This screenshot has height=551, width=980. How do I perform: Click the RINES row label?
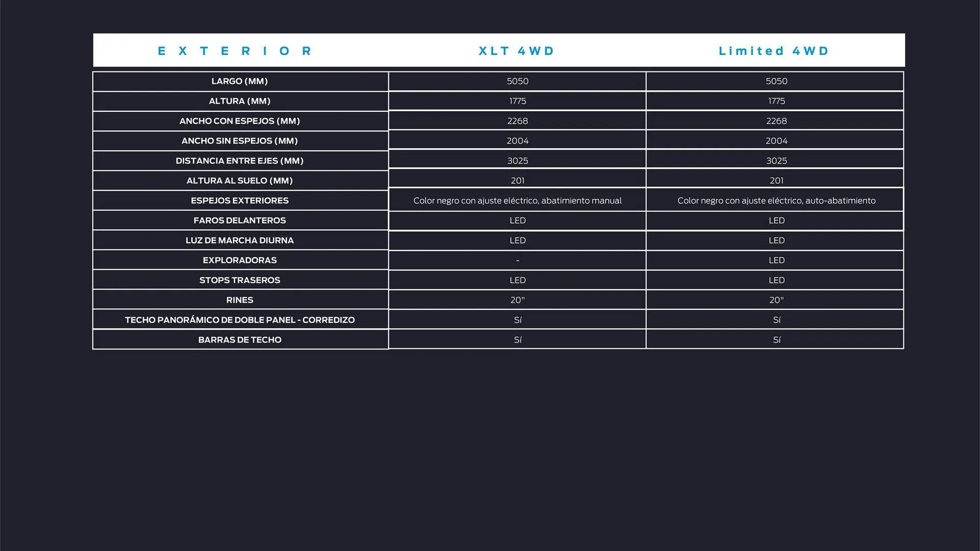[x=239, y=300]
